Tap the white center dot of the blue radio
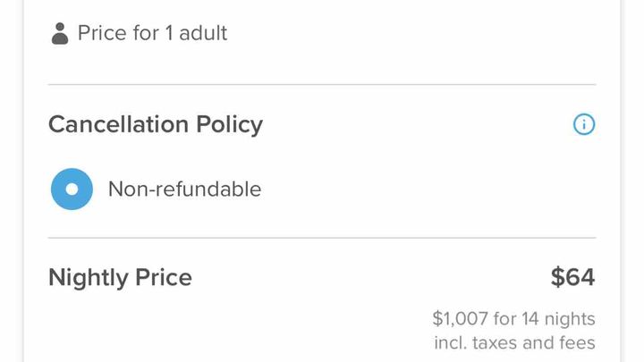The height and width of the screenshot is (362, 644). pos(72,189)
